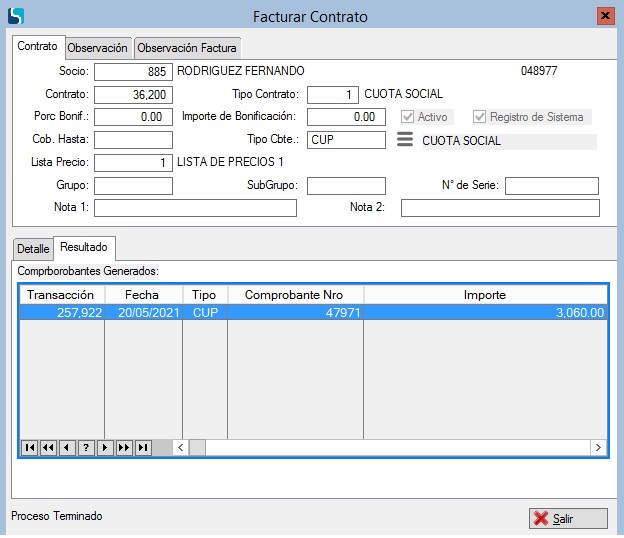Click the Salir button
The image size is (624, 538).
tap(567, 518)
